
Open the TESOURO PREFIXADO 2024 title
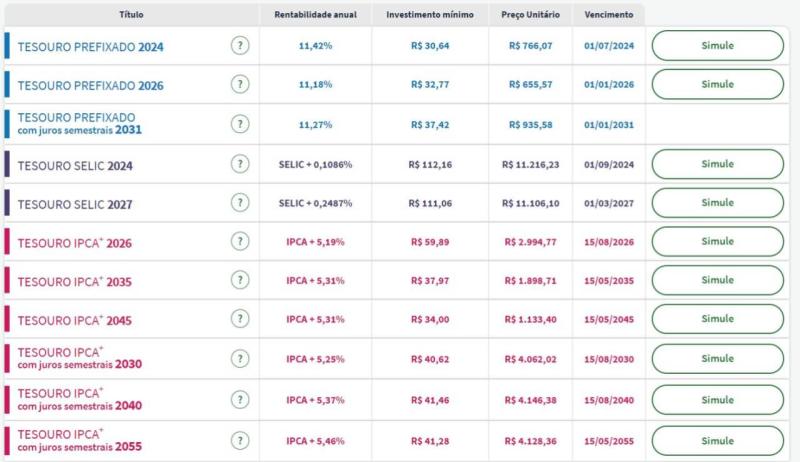91,47
